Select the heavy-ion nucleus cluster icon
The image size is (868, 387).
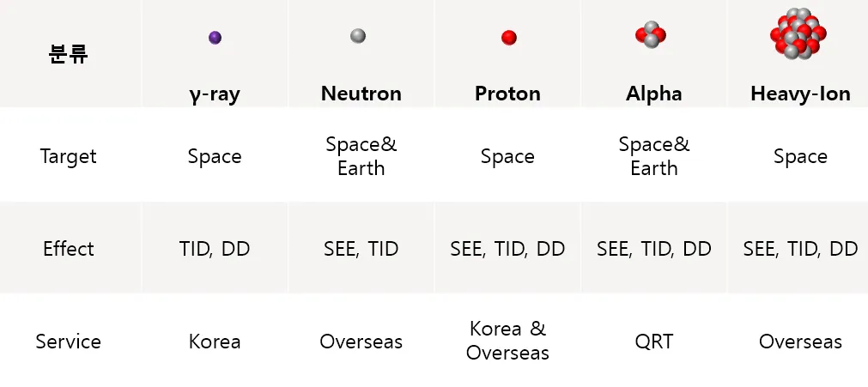point(798,34)
